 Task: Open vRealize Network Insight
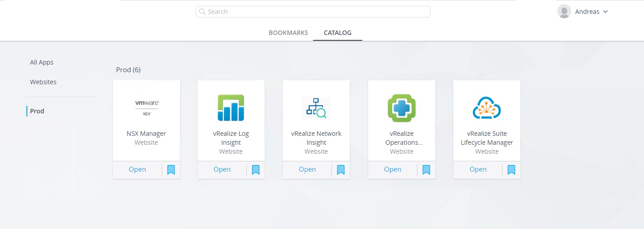[307, 169]
